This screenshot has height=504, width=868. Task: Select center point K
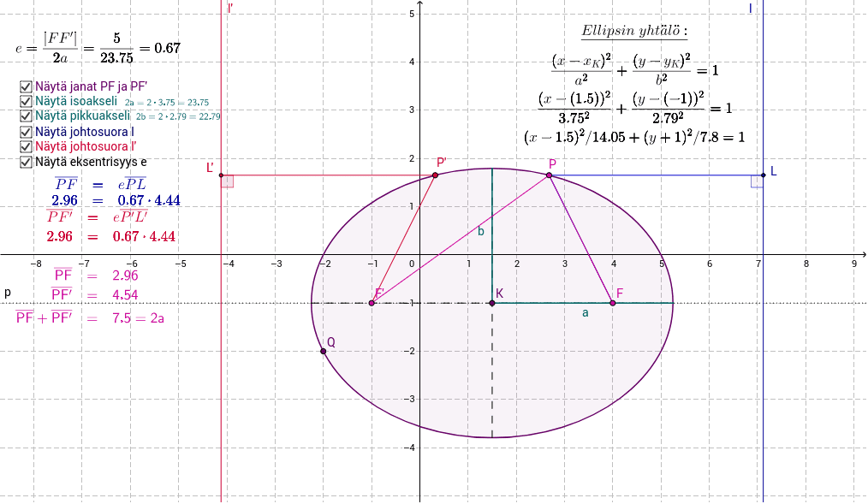point(492,303)
